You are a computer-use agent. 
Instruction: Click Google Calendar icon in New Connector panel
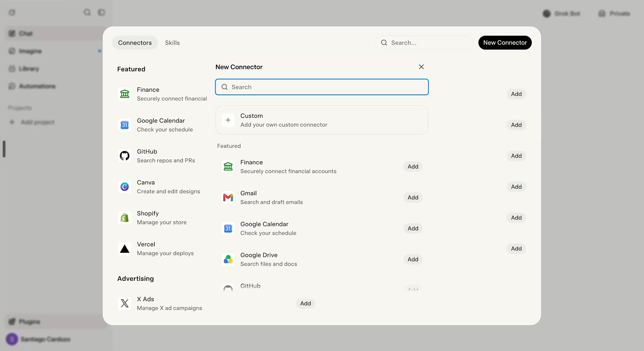(228, 228)
